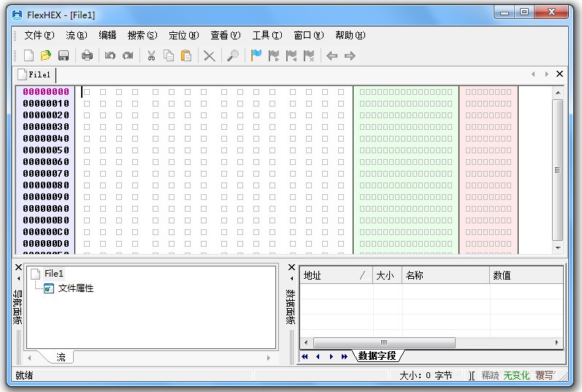Open the 定位(N) menu
The image size is (582, 392).
pyautogui.click(x=184, y=35)
